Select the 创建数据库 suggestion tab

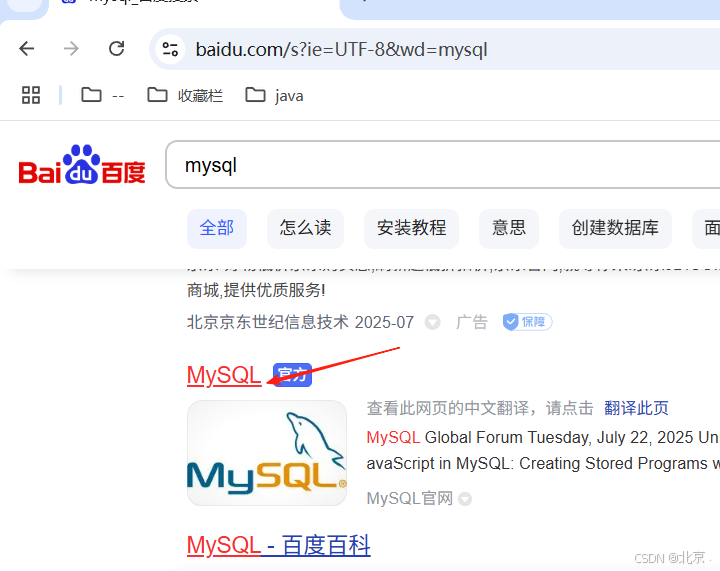pyautogui.click(x=615, y=228)
